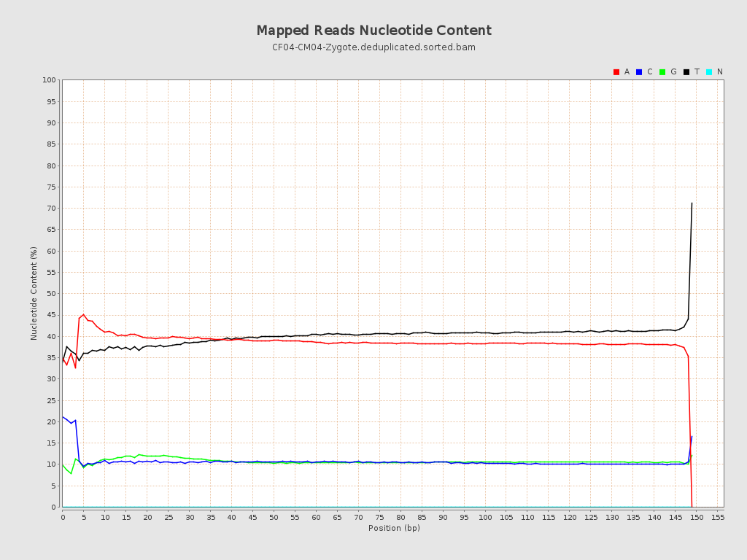Click the 'Nucleotide Content (%)' y-axis label
747x560 pixels.
click(34, 293)
